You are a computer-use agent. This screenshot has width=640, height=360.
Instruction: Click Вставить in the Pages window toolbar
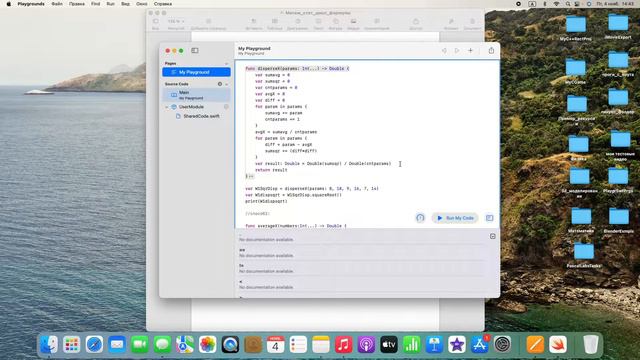point(254,24)
